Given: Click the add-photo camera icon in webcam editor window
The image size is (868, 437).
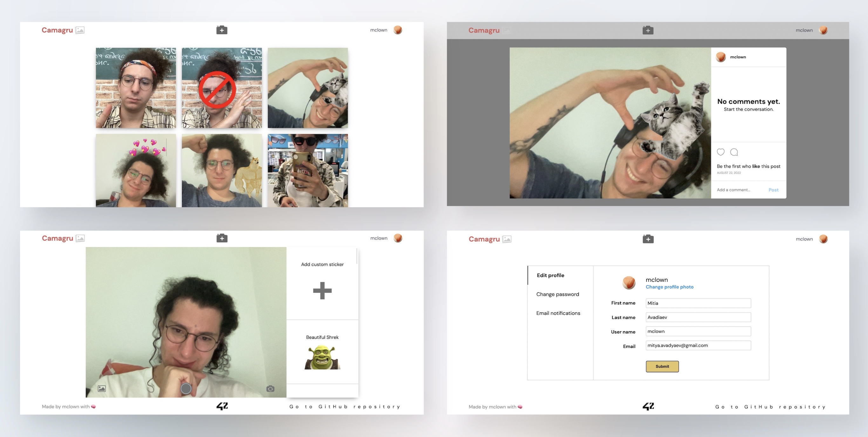Looking at the screenshot, I should [x=222, y=238].
